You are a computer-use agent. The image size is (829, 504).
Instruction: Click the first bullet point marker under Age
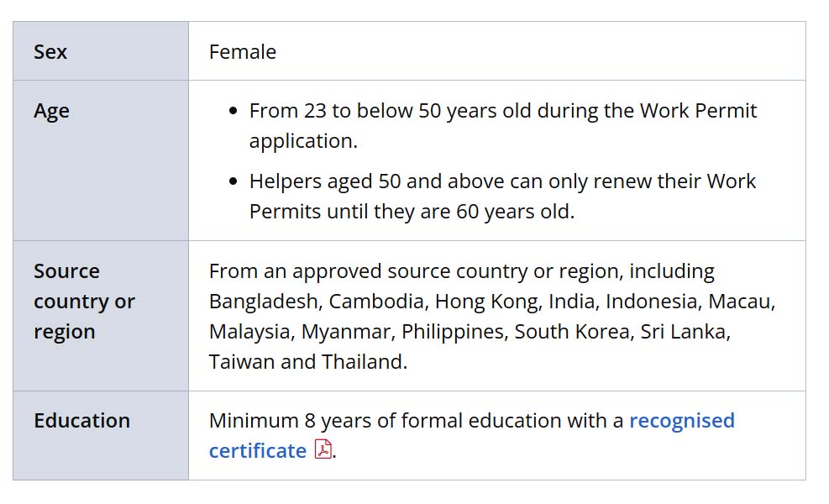pyautogui.click(x=233, y=111)
